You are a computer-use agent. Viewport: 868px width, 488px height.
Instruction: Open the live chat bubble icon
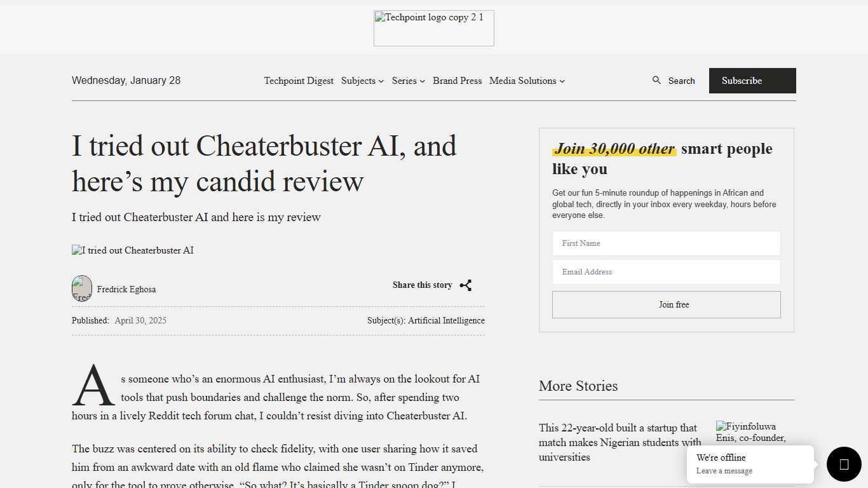pyautogui.click(x=843, y=464)
